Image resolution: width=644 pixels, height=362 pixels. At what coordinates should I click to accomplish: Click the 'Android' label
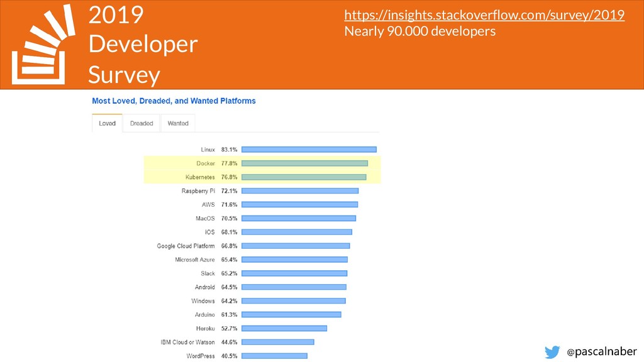point(205,287)
